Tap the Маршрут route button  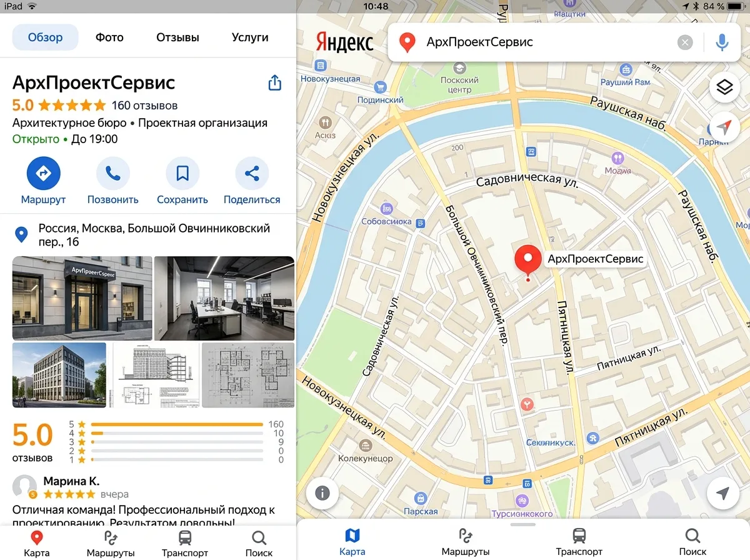pyautogui.click(x=43, y=173)
